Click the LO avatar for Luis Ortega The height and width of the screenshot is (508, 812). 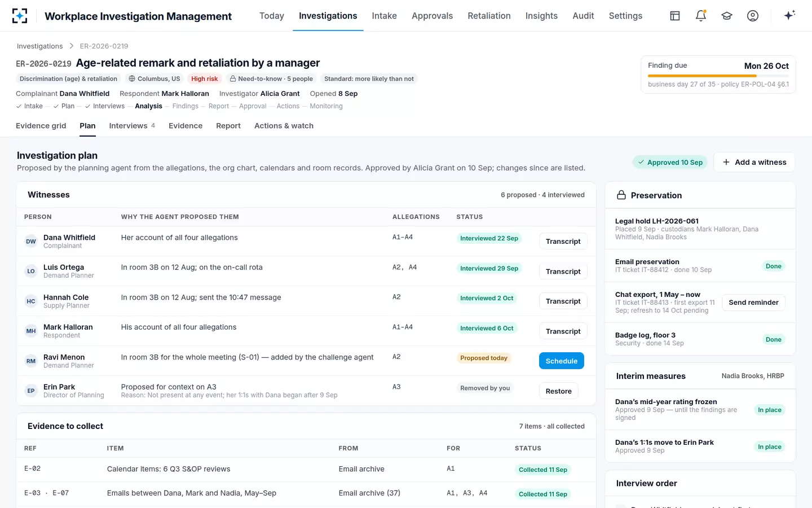[31, 271]
